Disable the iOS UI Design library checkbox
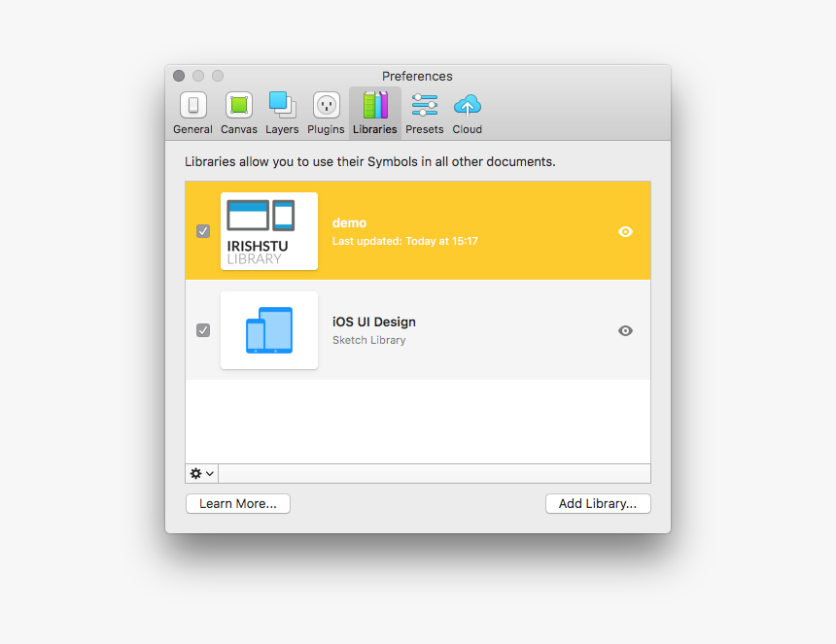 tap(203, 330)
